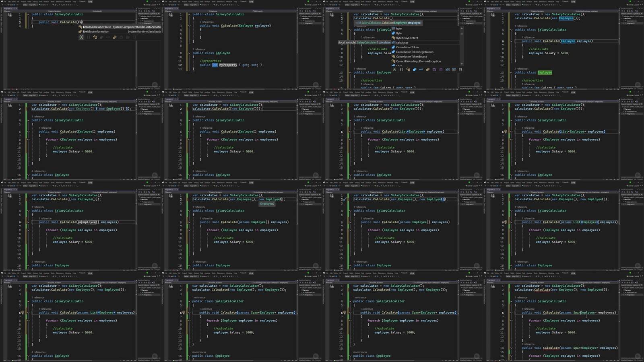Select CancellationTokenSource suggestion
This screenshot has width=644, height=362.
(x=425, y=57)
